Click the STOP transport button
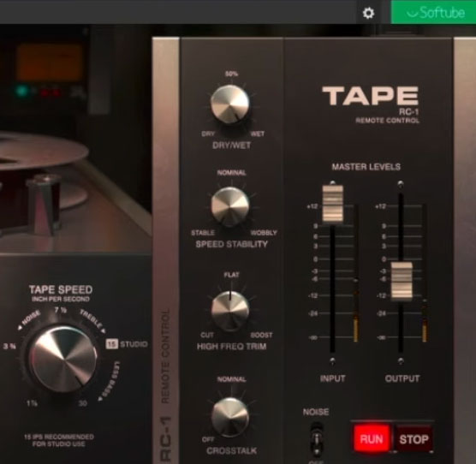The width and height of the screenshot is (476, 464). (x=414, y=439)
